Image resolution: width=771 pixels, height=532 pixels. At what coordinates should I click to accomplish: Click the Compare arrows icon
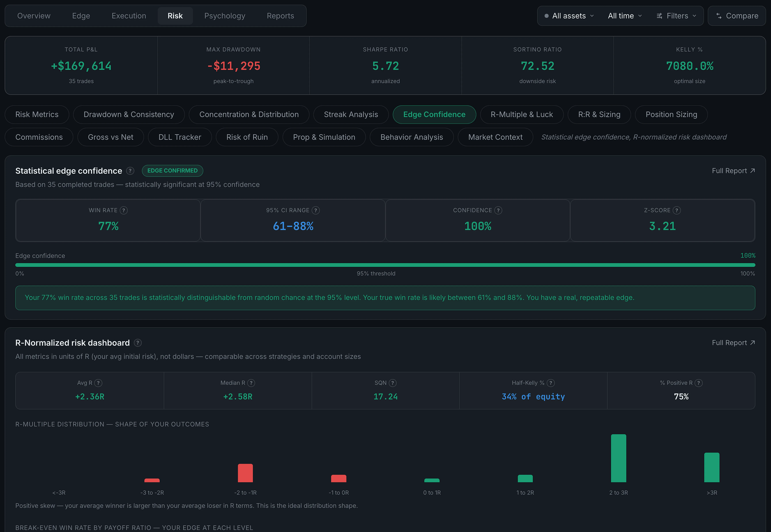coord(719,16)
